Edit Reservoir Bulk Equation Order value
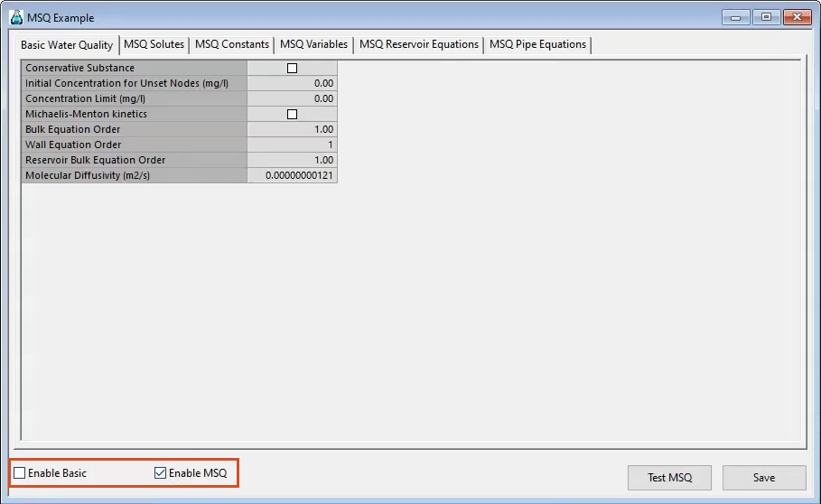The width and height of the screenshot is (821, 504). 292,160
